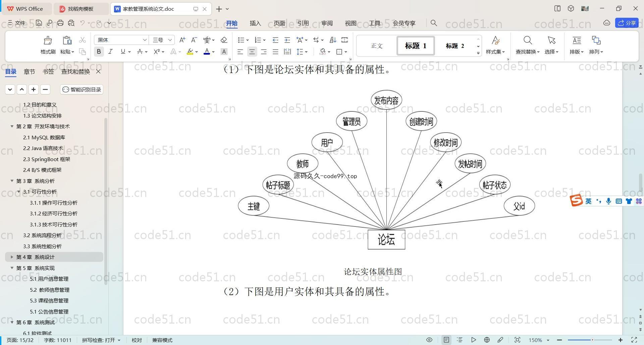Click the Format Painter icon
644x345 pixels.
(48, 41)
